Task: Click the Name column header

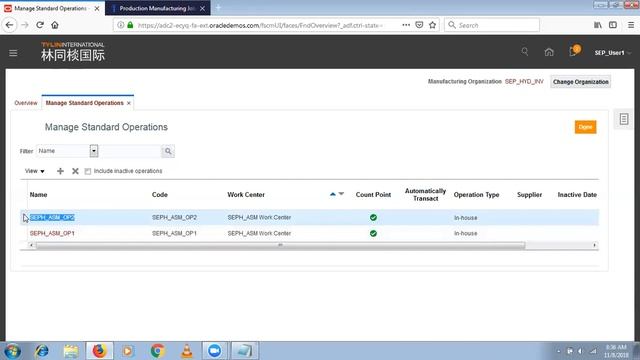Action: pyautogui.click(x=38, y=195)
